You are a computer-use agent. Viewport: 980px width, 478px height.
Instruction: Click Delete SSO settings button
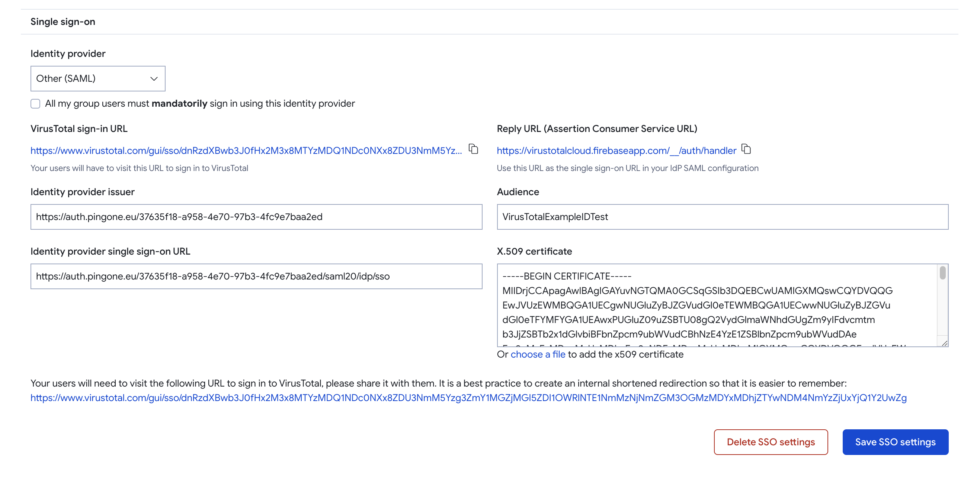tap(771, 442)
